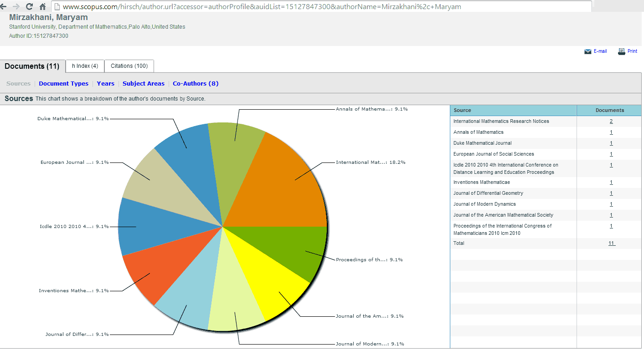Viewport: 644px width, 350px height.
Task: Click the Print printer icon
Action: click(x=621, y=51)
